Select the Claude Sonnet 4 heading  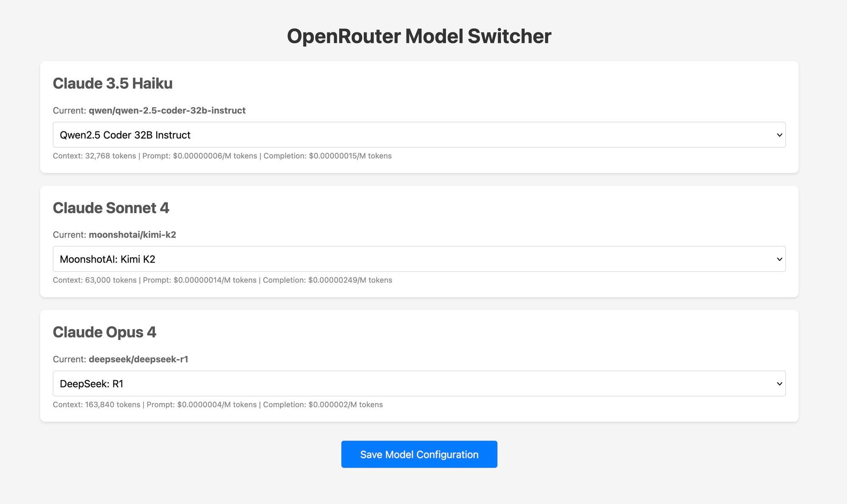point(111,208)
